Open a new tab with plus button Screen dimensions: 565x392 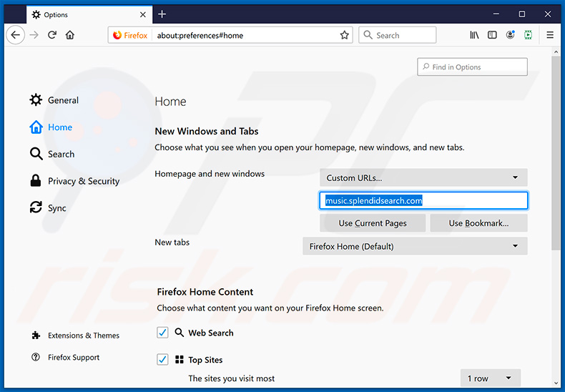pyautogui.click(x=162, y=14)
